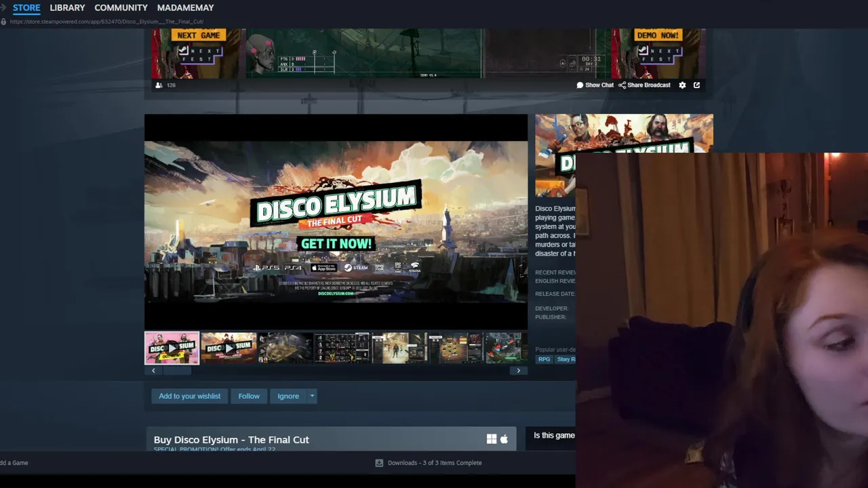Click the DEMO NOW Next Fest banner
This screenshot has height=488, width=868.
(x=658, y=54)
